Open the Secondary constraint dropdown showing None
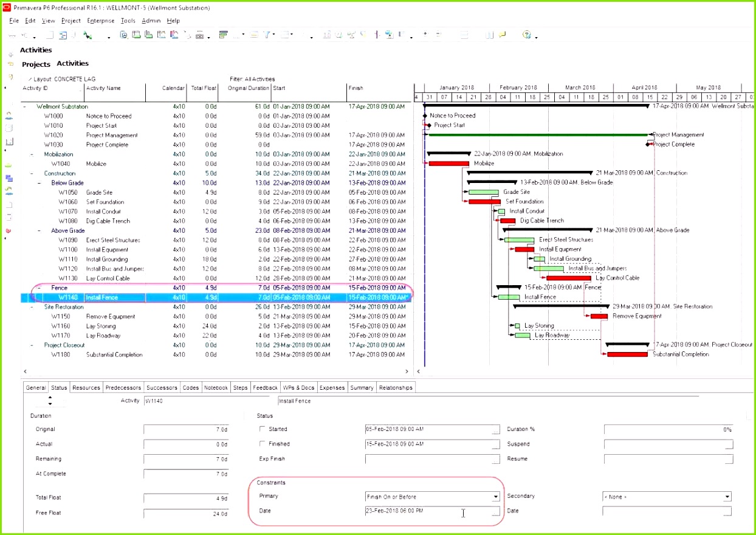Viewport: 756px width, 535px height. [727, 497]
